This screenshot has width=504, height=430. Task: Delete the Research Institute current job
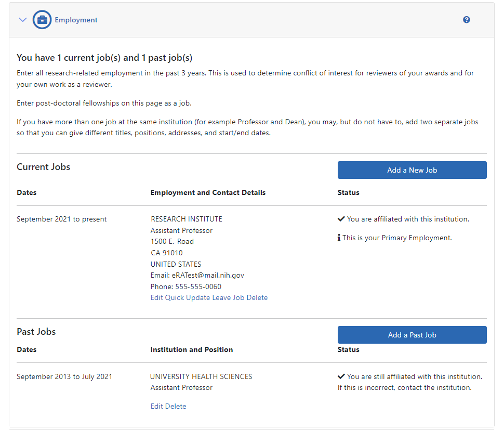coord(257,298)
